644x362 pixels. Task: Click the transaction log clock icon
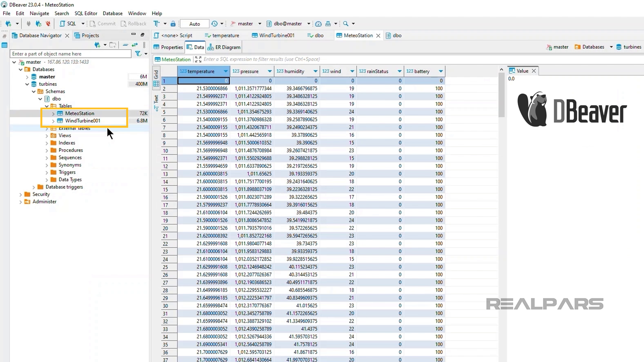214,23
